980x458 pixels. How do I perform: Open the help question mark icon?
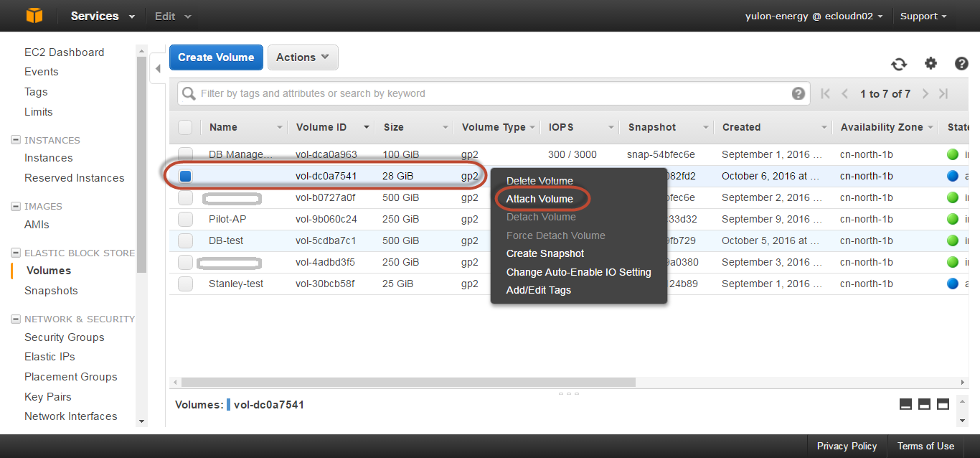(961, 64)
